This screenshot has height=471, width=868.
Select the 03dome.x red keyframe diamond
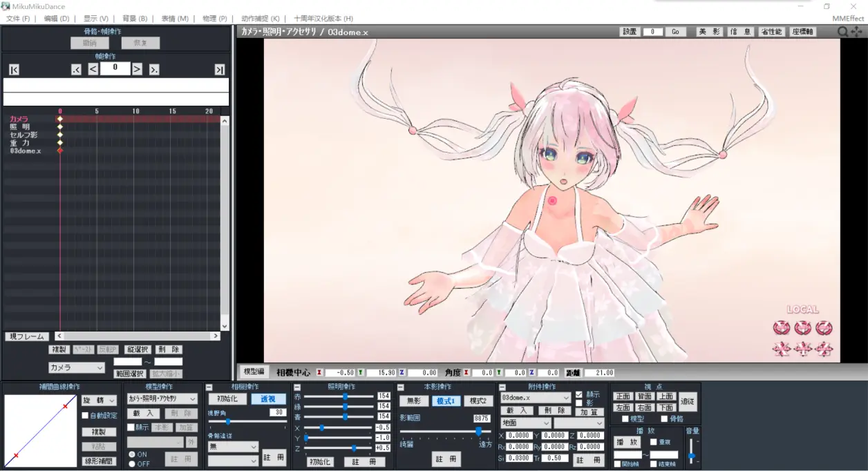pos(60,151)
